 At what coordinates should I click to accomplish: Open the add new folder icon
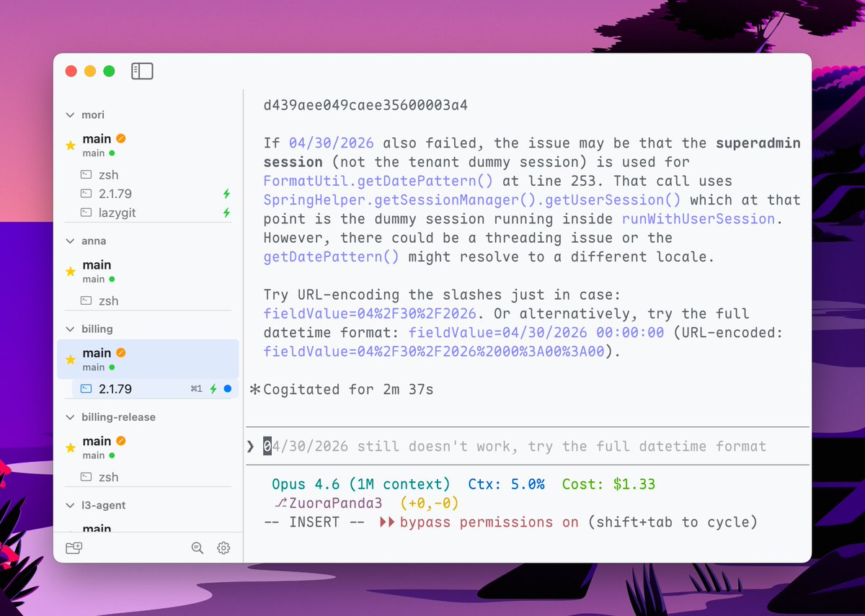(x=74, y=548)
